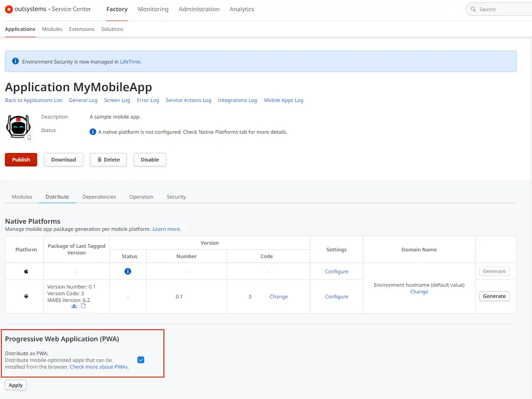Open the Mobile Apps Log link
Screen dimensions: 532x399
[x=283, y=100]
